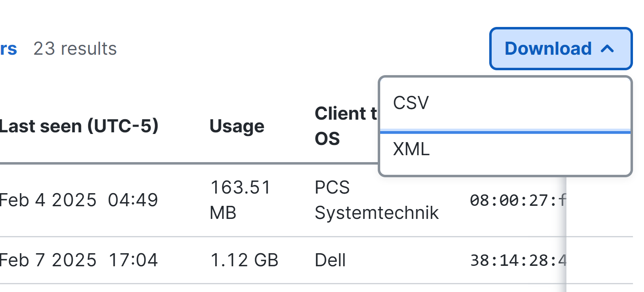Screen dimensions: 644x292
Task: Select the Feb 4 2025 04:49 cell
Action: tap(79, 200)
